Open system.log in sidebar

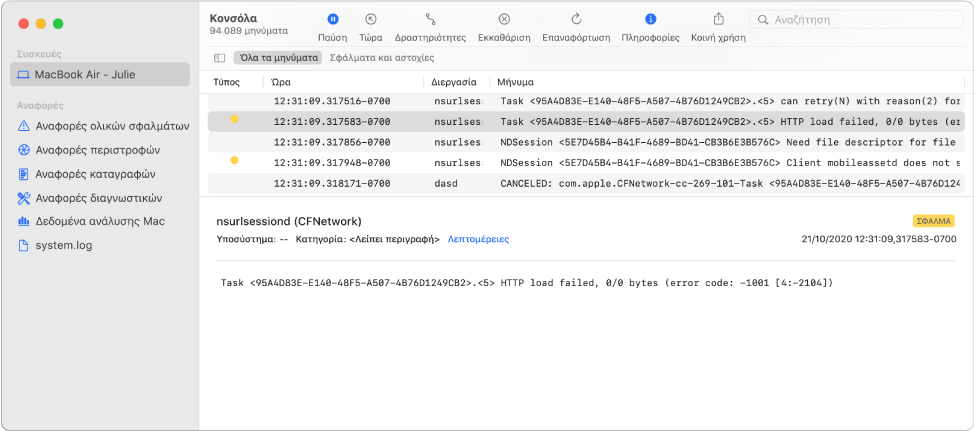coord(55,245)
